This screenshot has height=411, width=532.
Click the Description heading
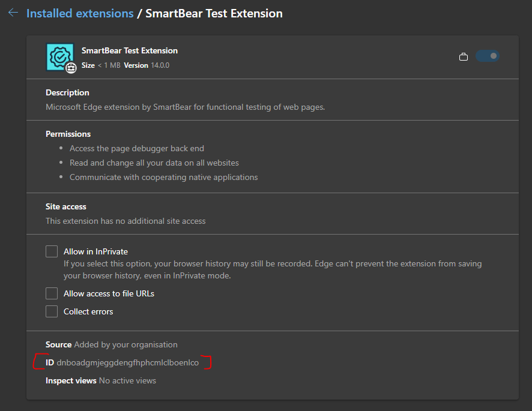67,92
